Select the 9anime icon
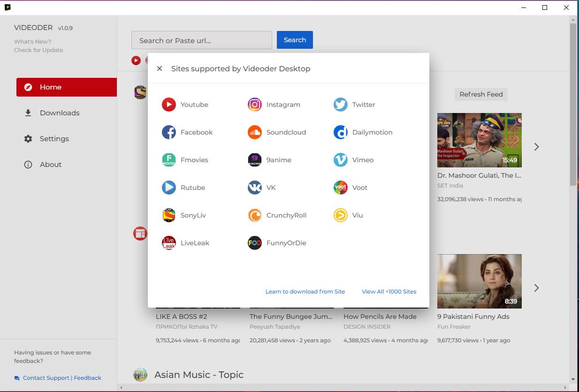Viewport: 579px width, 392px height. tap(254, 160)
